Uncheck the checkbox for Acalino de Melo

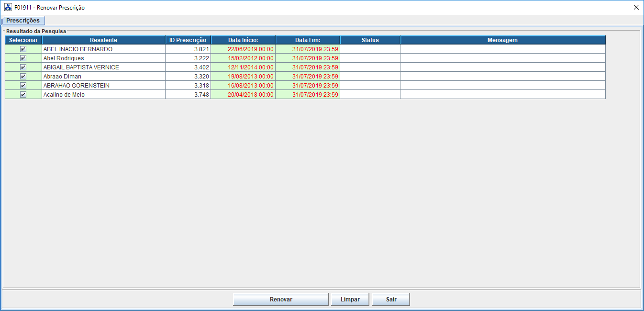(x=23, y=95)
